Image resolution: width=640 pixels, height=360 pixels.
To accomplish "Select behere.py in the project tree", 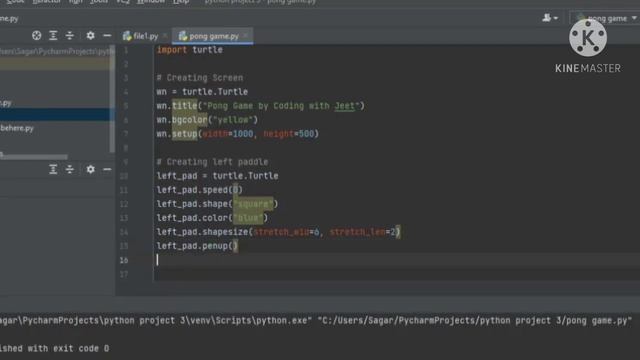I will (x=17, y=128).
